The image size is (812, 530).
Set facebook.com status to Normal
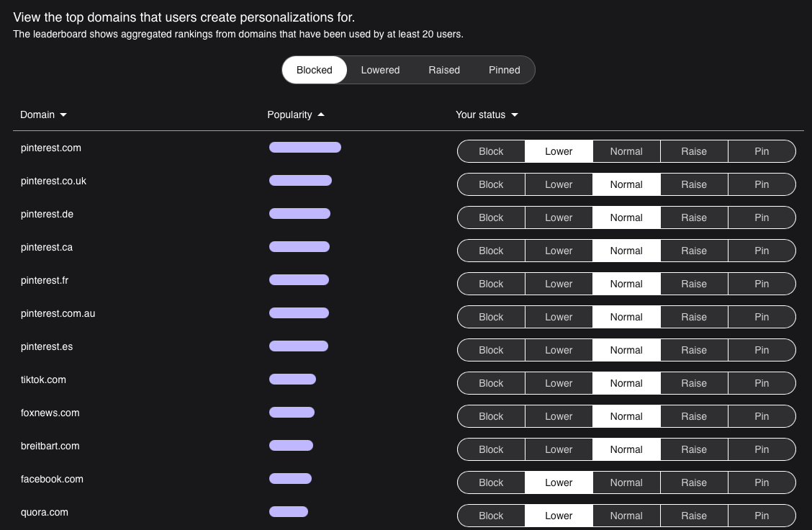coord(626,482)
